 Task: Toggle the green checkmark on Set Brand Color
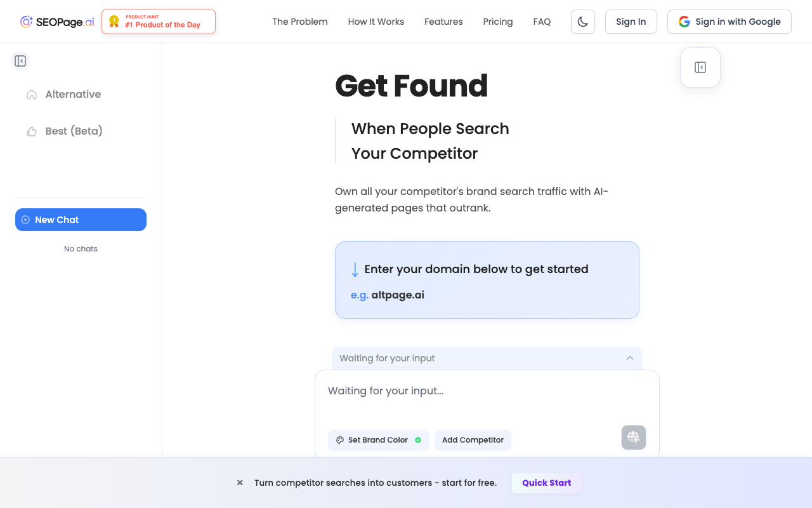coord(418,439)
